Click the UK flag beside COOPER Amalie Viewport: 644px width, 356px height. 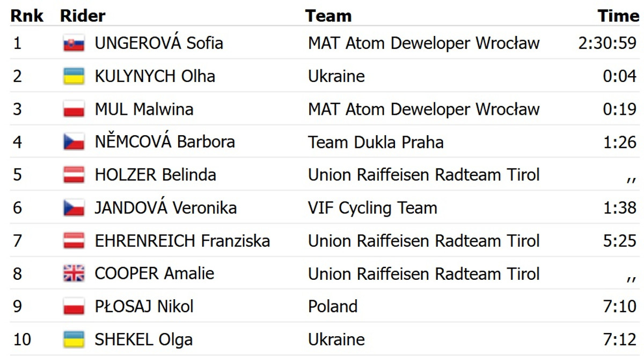74,274
